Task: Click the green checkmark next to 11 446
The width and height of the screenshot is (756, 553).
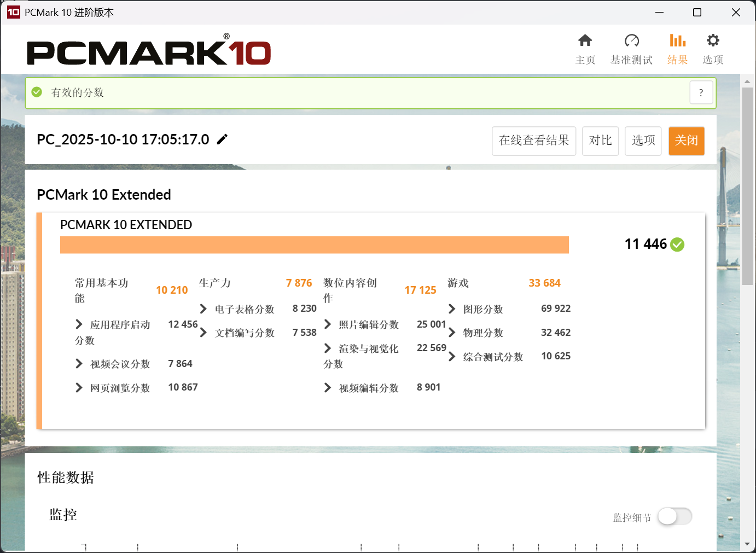Action: point(677,245)
